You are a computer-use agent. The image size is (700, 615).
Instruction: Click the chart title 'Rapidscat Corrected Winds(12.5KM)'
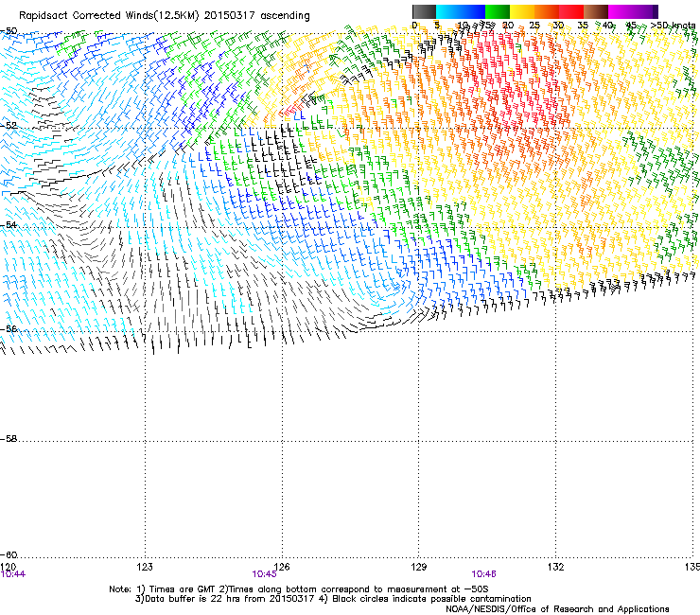109,16
